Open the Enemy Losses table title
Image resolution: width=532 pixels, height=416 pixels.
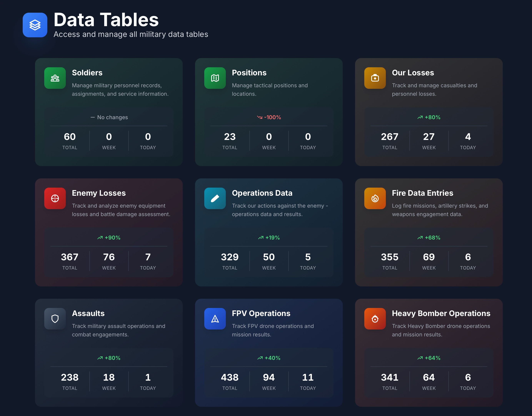click(x=99, y=193)
